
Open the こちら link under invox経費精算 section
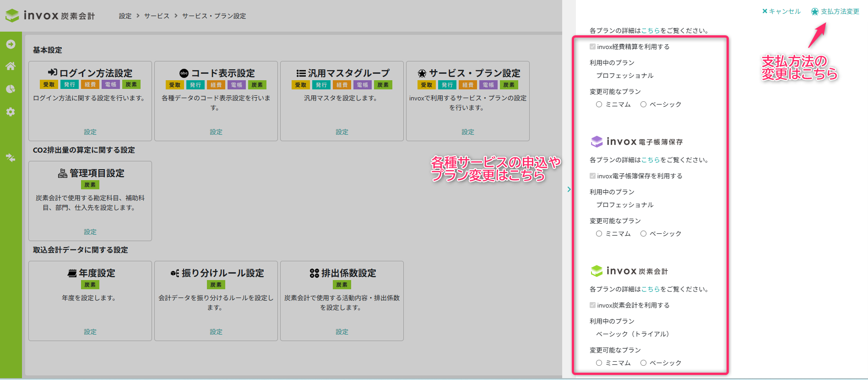pos(651,31)
